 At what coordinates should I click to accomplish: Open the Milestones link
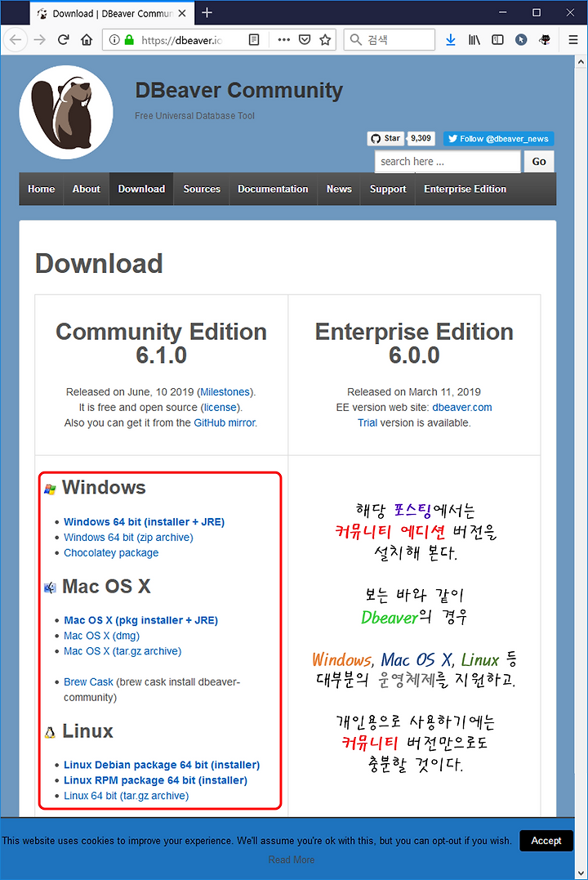[x=225, y=391]
